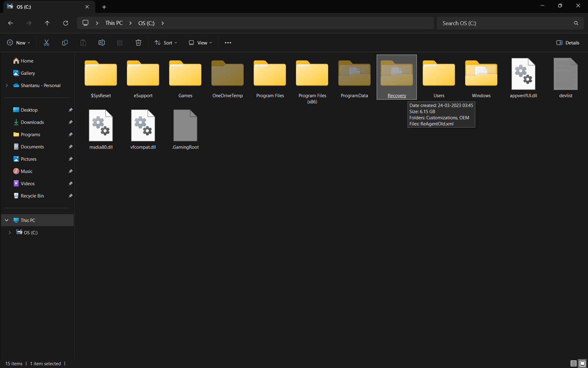The image size is (588, 368).
Task: Switch to large icons view in status bar
Action: (x=582, y=363)
